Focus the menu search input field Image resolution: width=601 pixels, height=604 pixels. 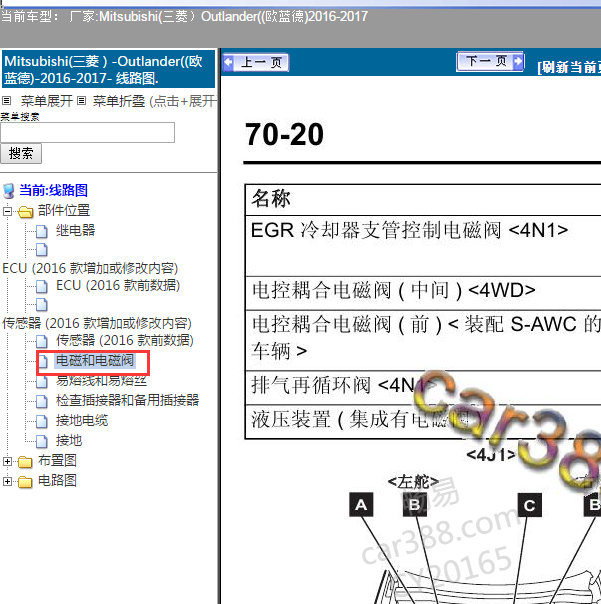click(x=87, y=133)
